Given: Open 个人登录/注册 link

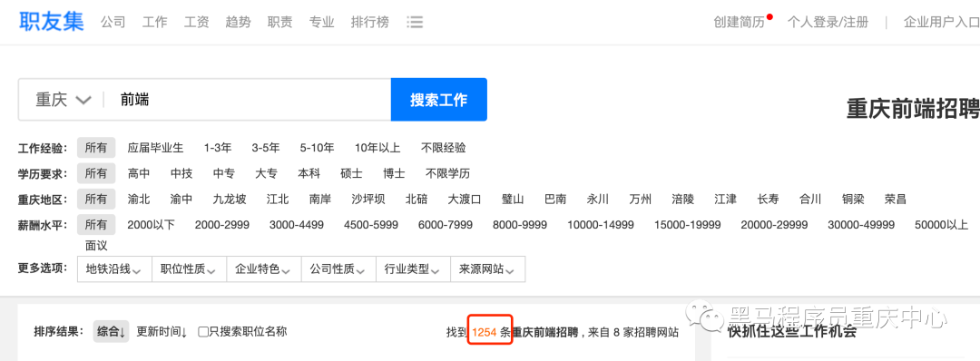Looking at the screenshot, I should click(828, 23).
